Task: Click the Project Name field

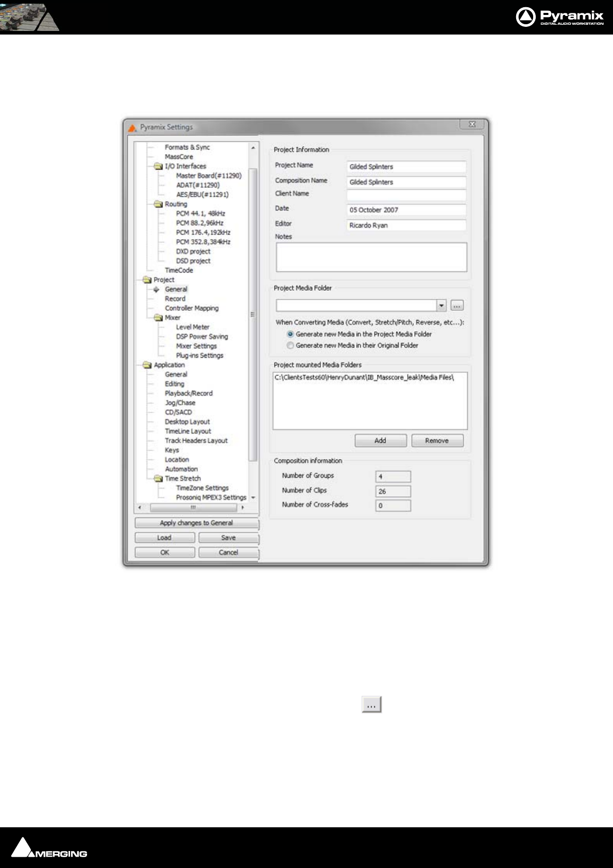Action: point(406,166)
